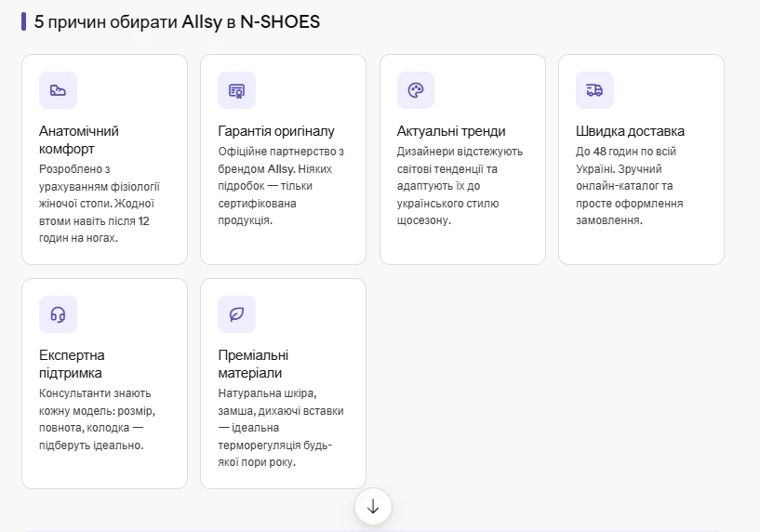This screenshot has height=532, width=760.
Task: Click the Анатомічний комфорт card title
Action: [x=79, y=140]
